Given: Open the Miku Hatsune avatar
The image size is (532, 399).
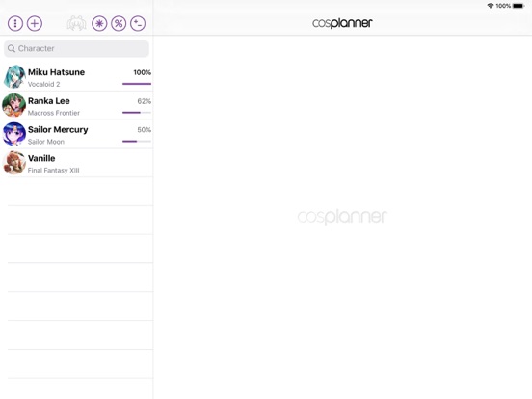Looking at the screenshot, I should 14,77.
